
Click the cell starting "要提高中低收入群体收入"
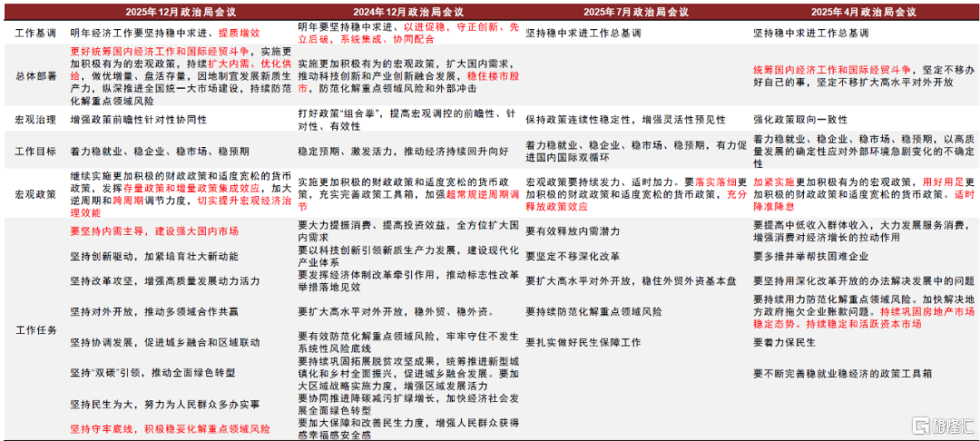pos(863,231)
